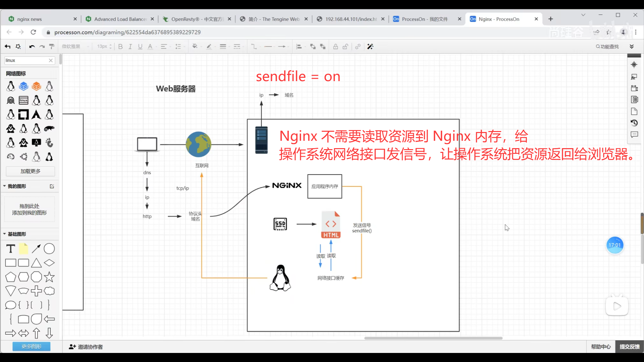Click the 加载更多 button
644x362 pixels.
click(31, 171)
